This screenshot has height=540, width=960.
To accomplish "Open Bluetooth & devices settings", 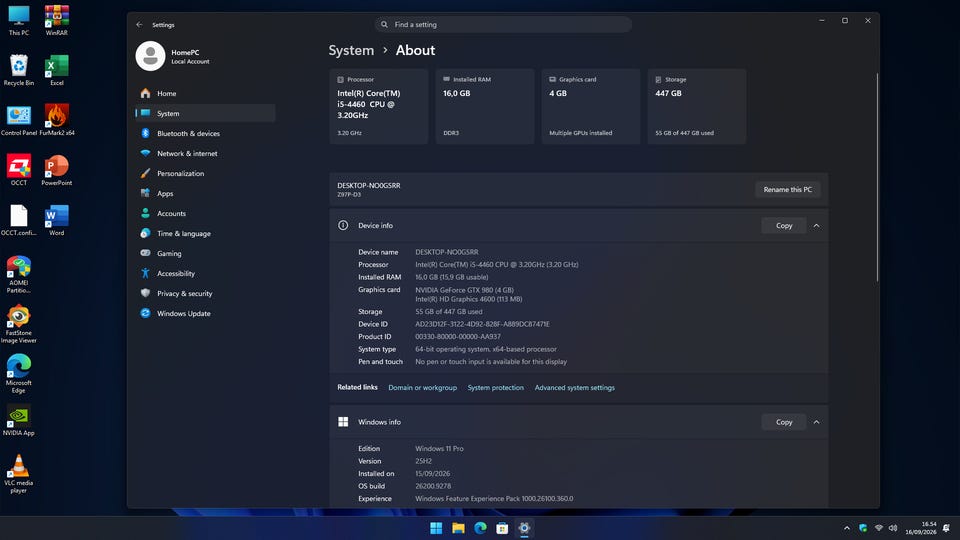I will 205,133.
